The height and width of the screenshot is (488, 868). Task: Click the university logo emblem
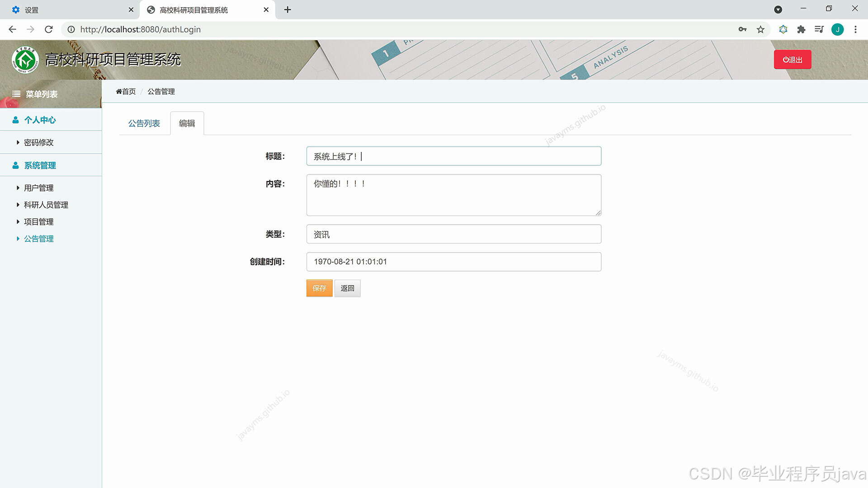[25, 60]
